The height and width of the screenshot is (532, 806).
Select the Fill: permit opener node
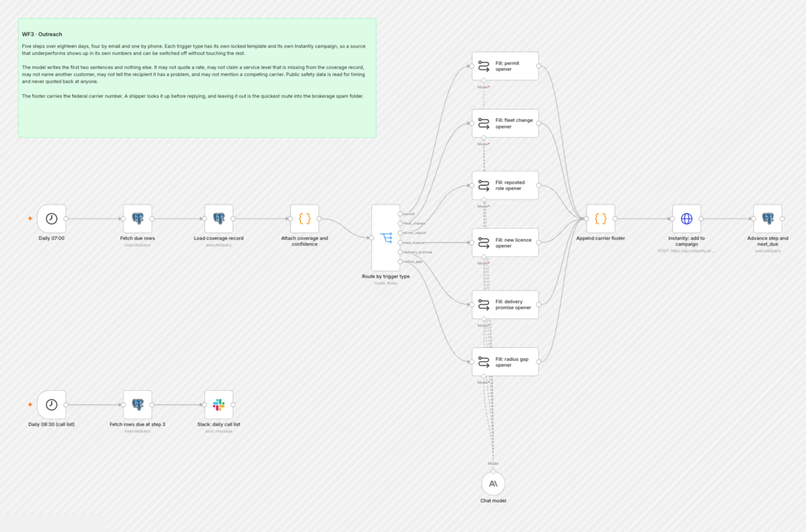505,66
